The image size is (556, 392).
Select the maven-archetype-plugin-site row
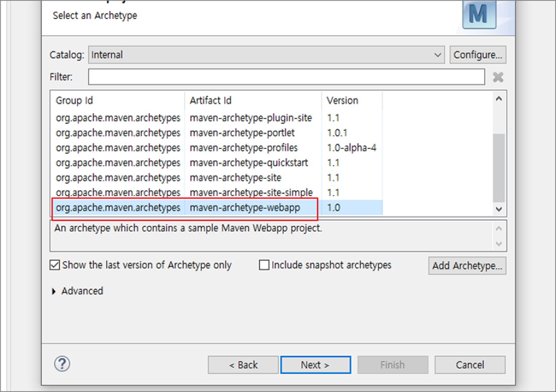click(x=217, y=118)
